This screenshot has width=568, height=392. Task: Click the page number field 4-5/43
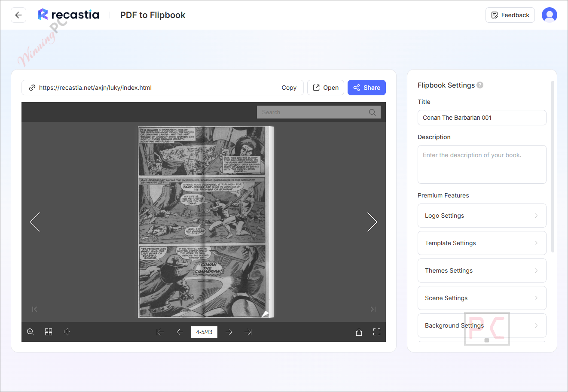204,332
